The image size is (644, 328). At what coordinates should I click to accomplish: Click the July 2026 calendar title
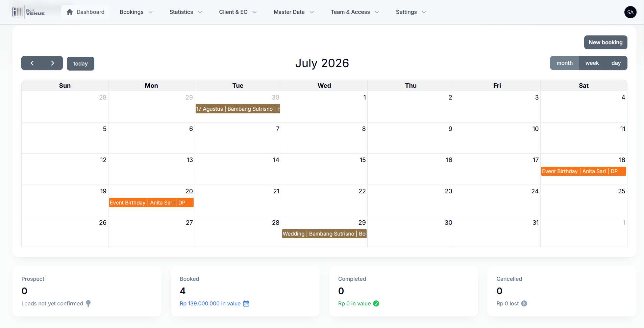322,63
